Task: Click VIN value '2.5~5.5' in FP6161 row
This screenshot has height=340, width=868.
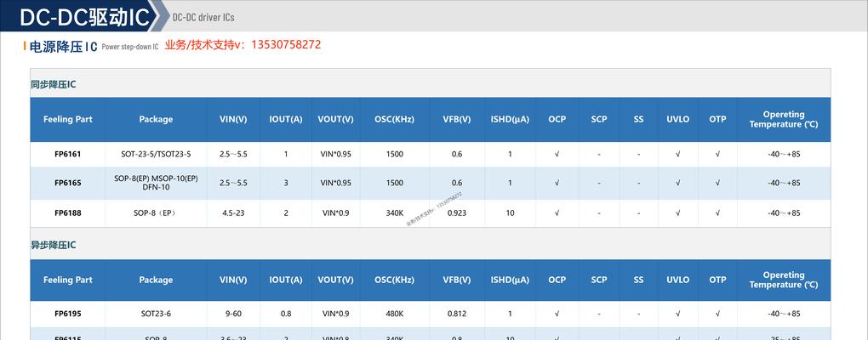Action: coord(233,154)
